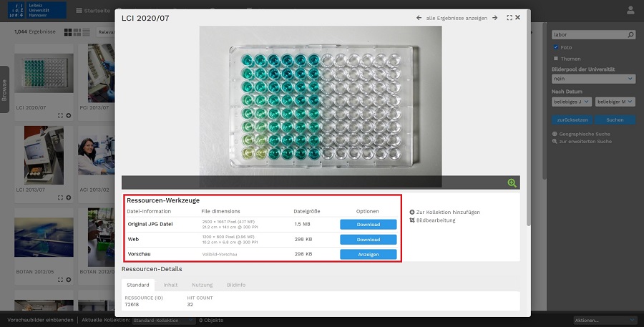Image resolution: width=644 pixels, height=327 pixels.
Task: Click the globe icon of Geographische Suche
Action: point(555,134)
